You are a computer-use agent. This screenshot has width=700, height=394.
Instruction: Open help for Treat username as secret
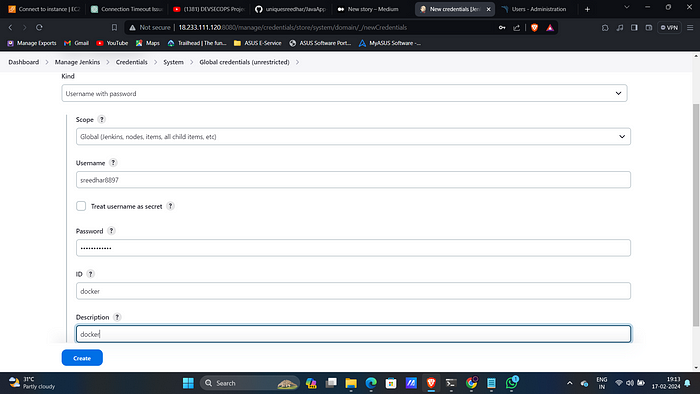point(170,206)
